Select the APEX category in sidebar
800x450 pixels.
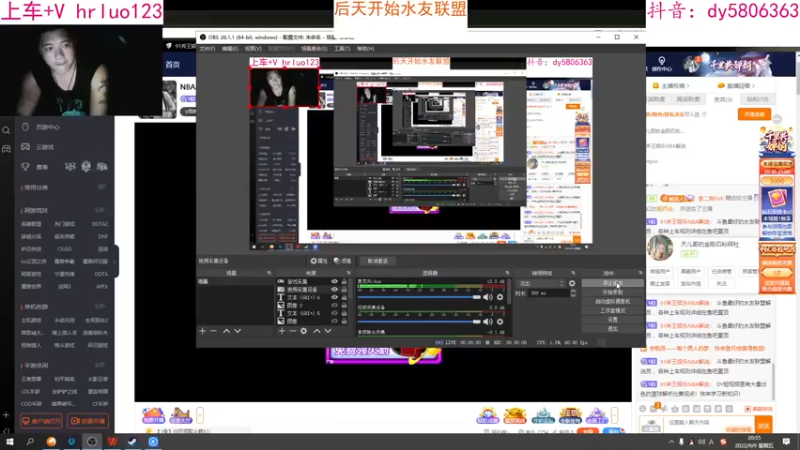[102, 287]
